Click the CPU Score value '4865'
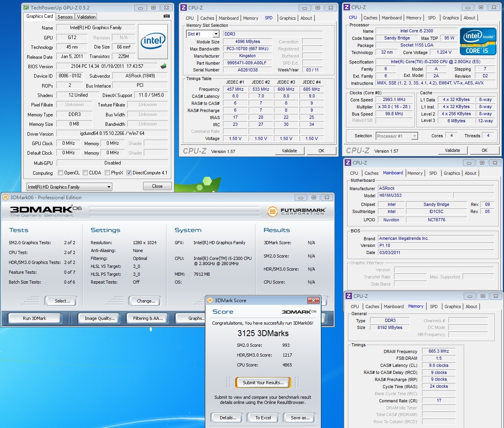 pos(287,365)
